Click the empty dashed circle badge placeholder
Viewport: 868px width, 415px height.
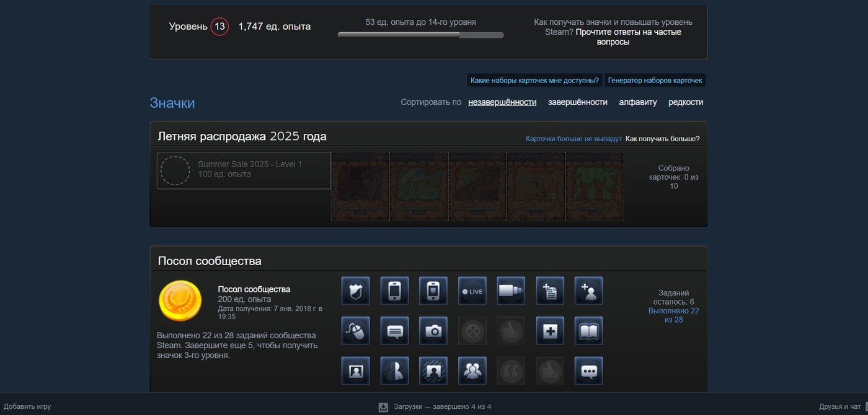(x=175, y=170)
